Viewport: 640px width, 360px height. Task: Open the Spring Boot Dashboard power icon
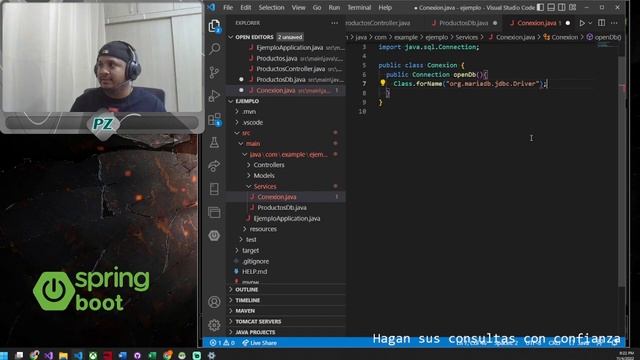pyautogui.click(x=214, y=236)
